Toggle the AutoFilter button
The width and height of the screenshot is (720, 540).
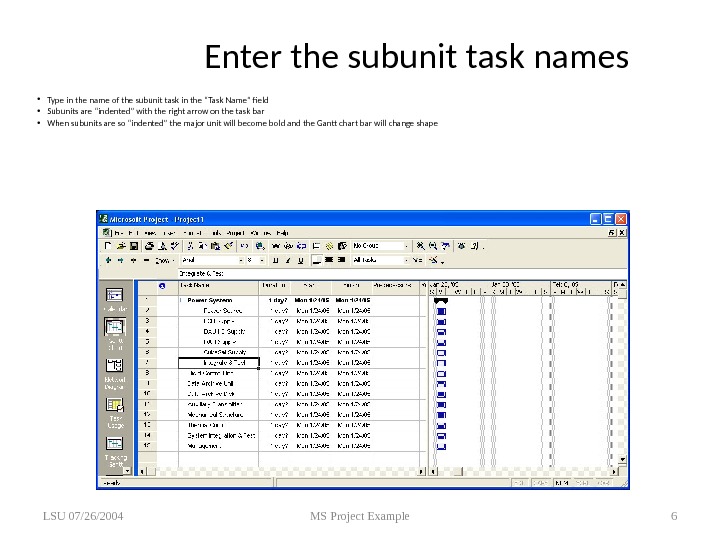click(417, 260)
